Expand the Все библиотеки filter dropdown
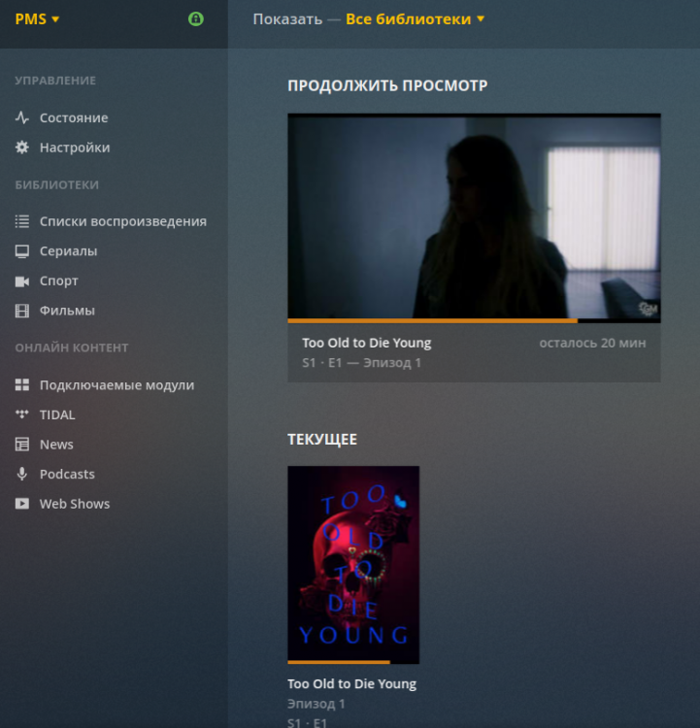 click(x=415, y=19)
